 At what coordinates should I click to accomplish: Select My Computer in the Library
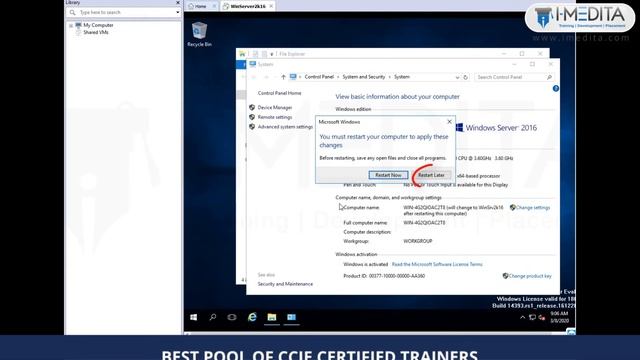[x=98, y=25]
